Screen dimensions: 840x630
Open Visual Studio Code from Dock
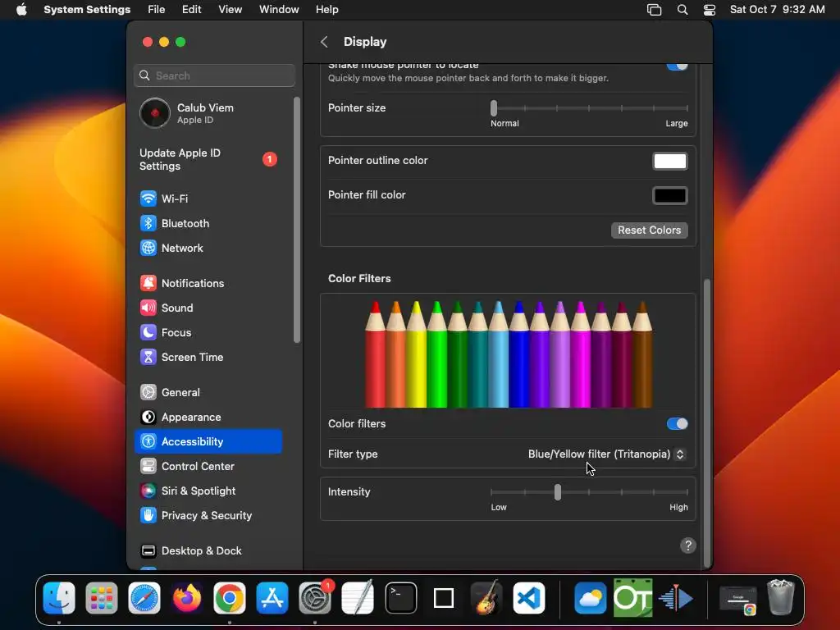[529, 598]
